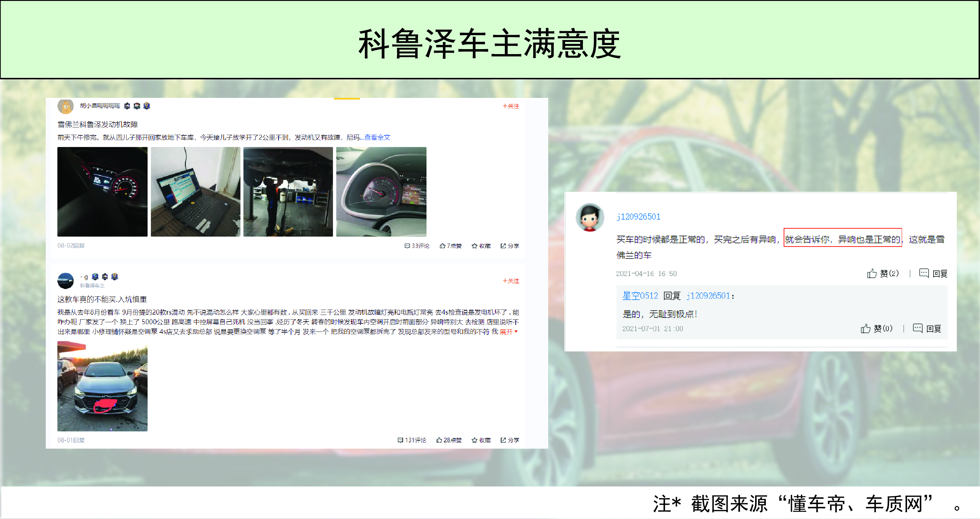Open dark dashboard photo thumbnail
980x519 pixels.
(x=102, y=191)
